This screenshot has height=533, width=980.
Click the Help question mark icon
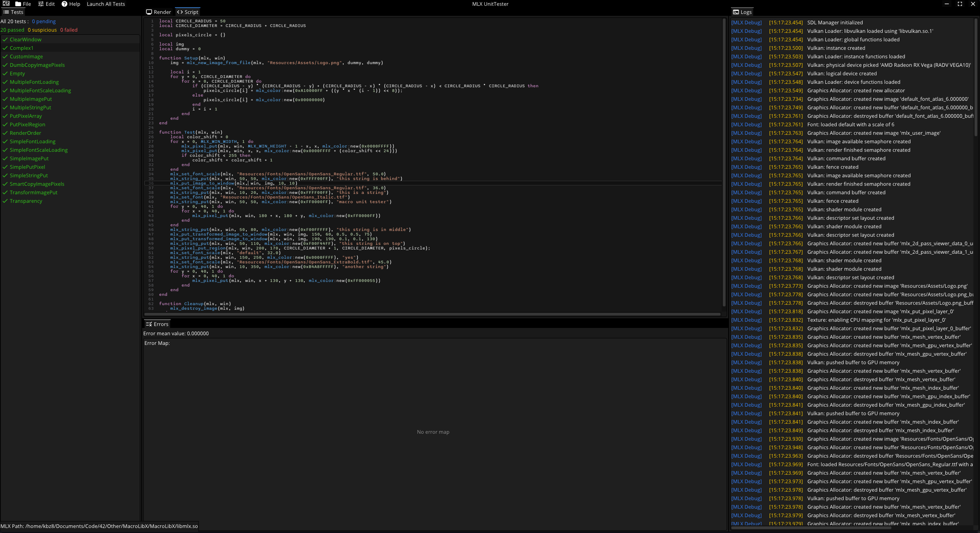point(64,4)
